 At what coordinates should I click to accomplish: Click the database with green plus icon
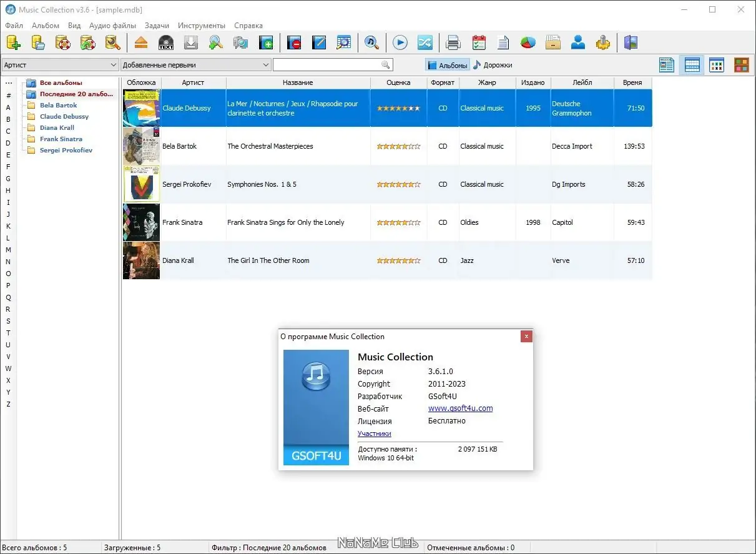click(13, 42)
